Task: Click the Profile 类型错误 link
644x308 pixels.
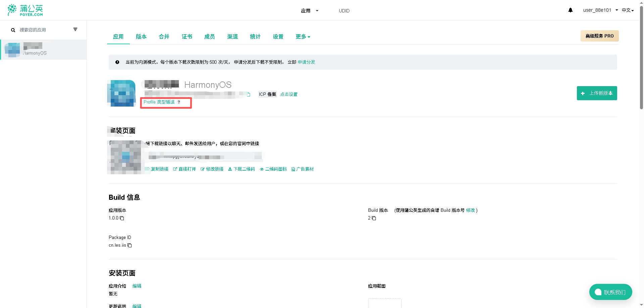Action: pyautogui.click(x=159, y=102)
